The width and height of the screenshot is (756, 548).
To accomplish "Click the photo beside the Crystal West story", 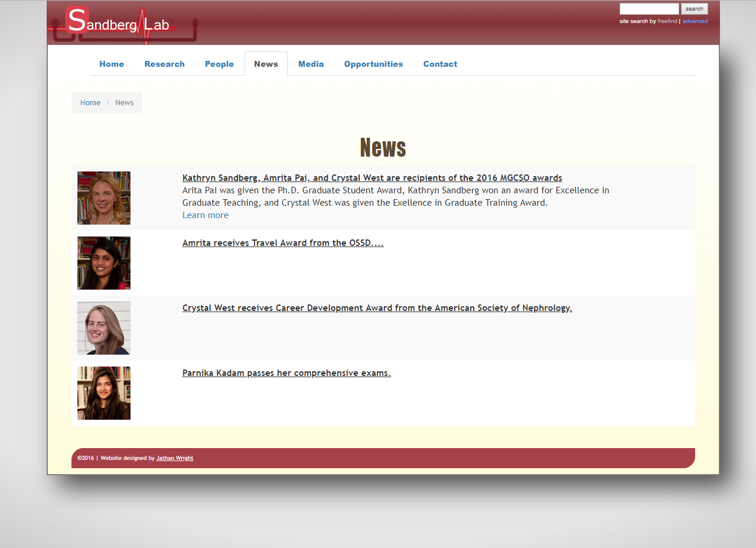I will click(104, 328).
